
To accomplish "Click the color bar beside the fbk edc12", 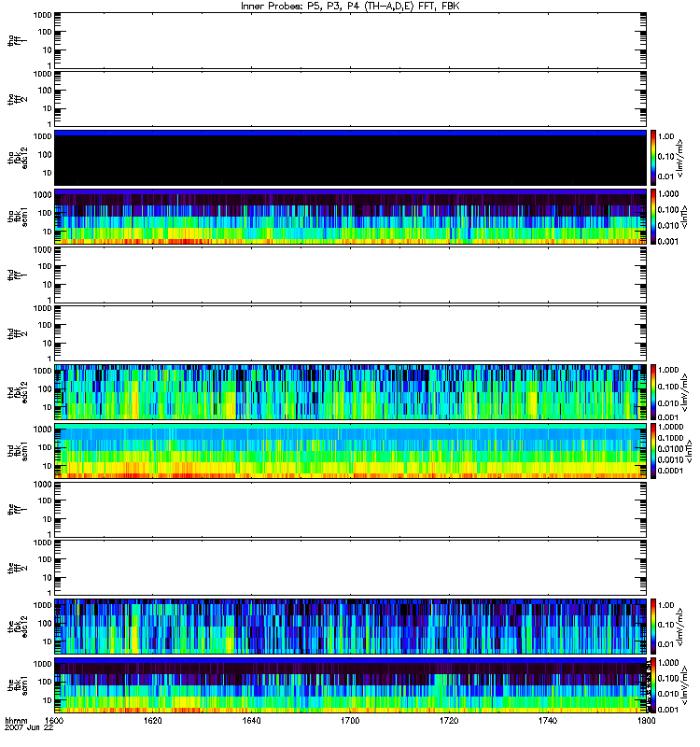I will pos(653,627).
